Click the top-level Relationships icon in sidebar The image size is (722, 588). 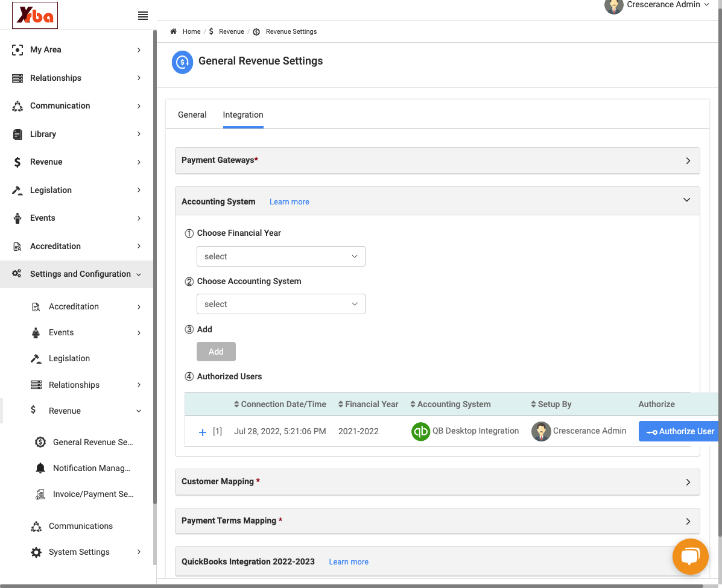17,78
